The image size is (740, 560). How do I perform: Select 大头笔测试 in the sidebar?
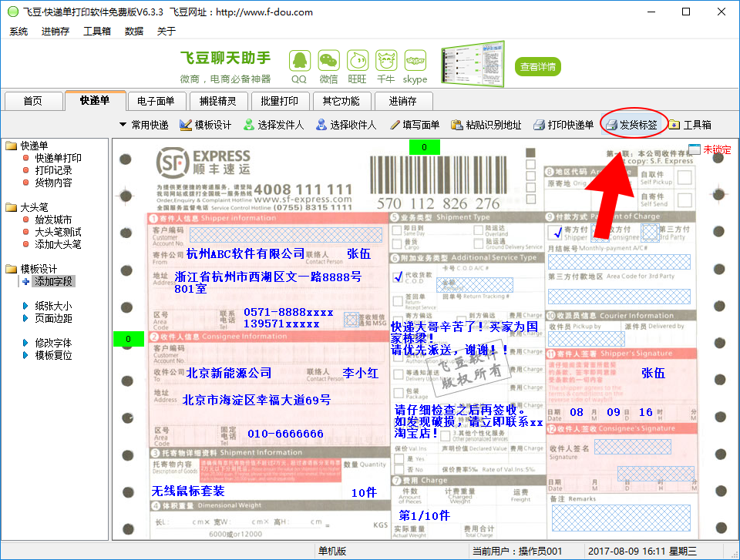58,232
